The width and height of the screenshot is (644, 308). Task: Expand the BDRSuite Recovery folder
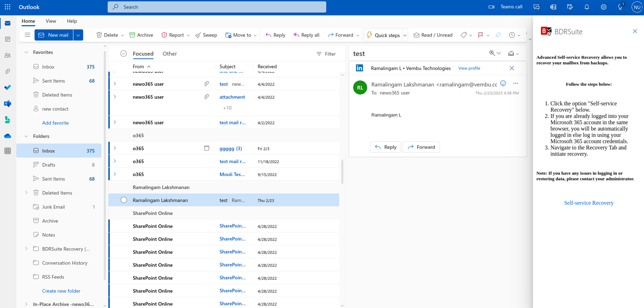pos(26,249)
